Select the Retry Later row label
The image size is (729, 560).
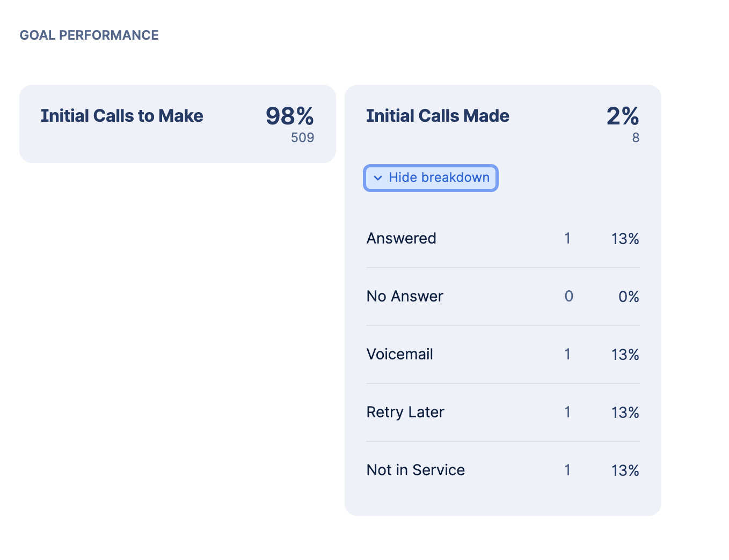tap(405, 412)
